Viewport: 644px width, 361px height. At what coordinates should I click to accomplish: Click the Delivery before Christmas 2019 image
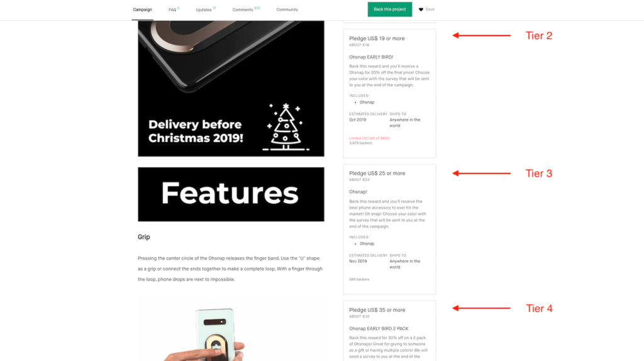coord(231,88)
